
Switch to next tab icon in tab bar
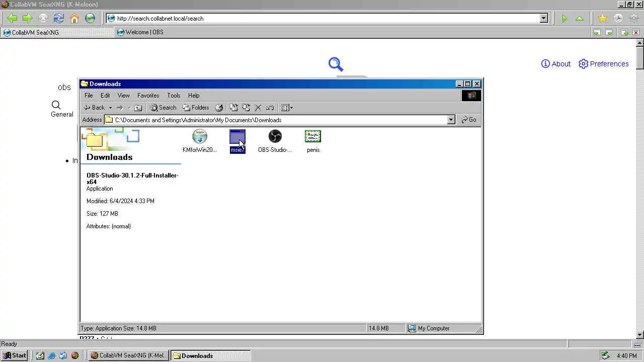[x=609, y=32]
